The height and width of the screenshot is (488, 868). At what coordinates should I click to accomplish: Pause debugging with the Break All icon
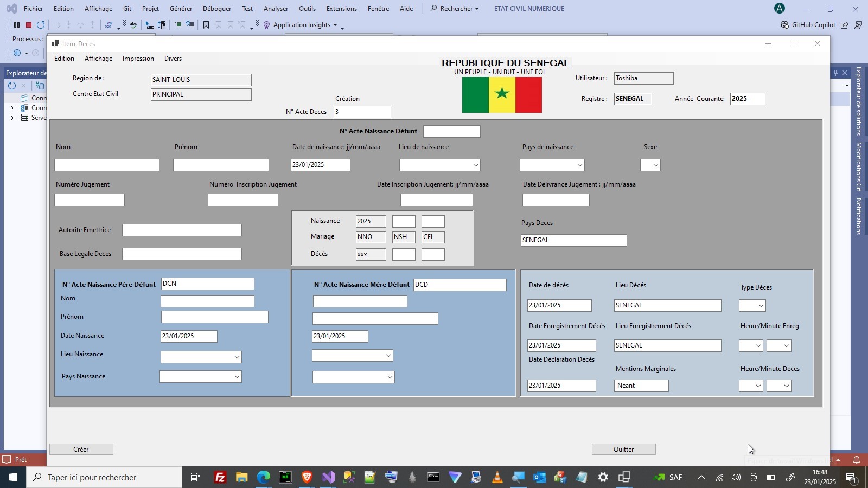pyautogui.click(x=17, y=25)
